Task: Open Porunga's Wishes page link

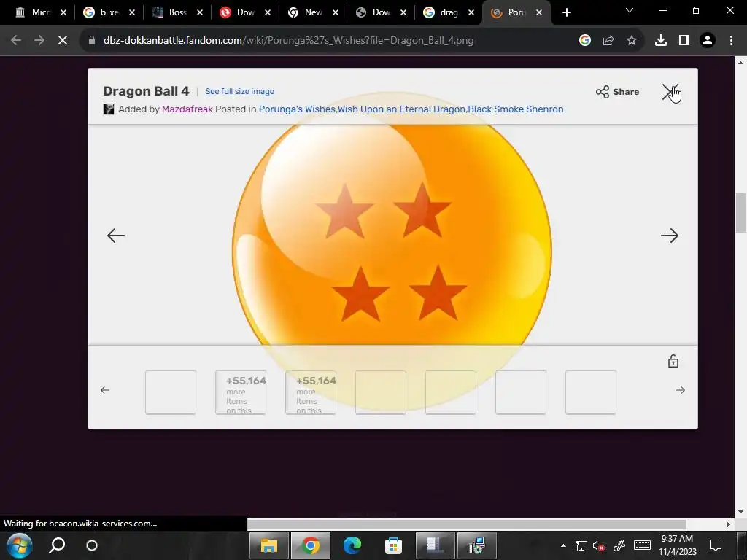Action: pyautogui.click(x=297, y=109)
